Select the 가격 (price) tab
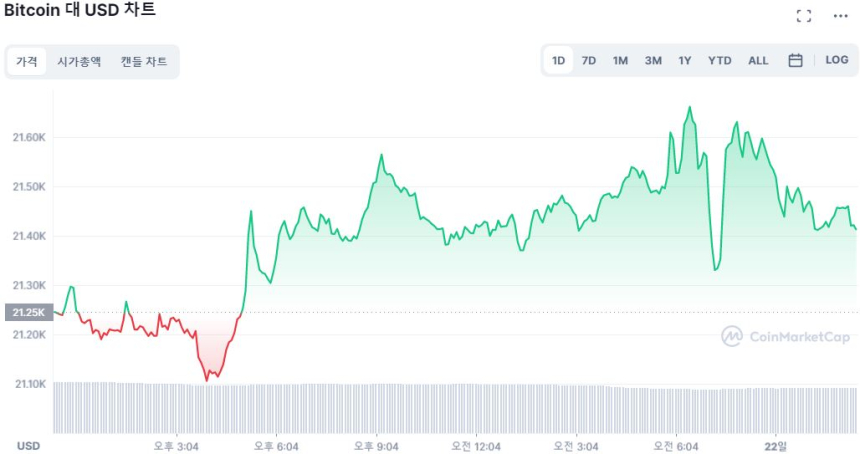This screenshot has height=454, width=860. 26,62
